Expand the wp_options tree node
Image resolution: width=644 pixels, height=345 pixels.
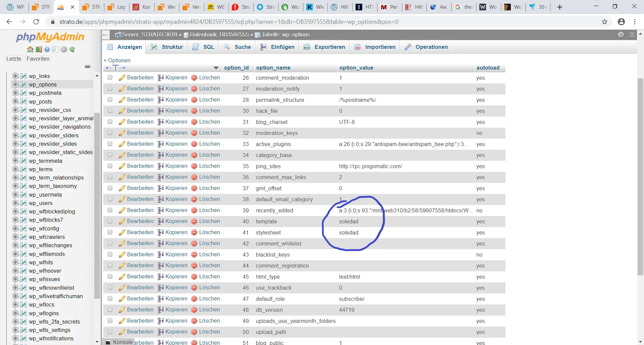15,84
